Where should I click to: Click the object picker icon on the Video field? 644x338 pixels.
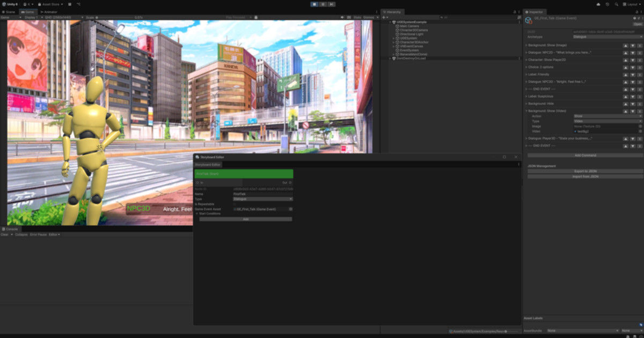640,131
